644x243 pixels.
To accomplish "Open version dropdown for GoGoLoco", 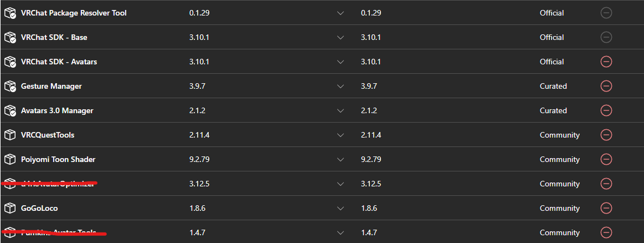I will tap(341, 208).
